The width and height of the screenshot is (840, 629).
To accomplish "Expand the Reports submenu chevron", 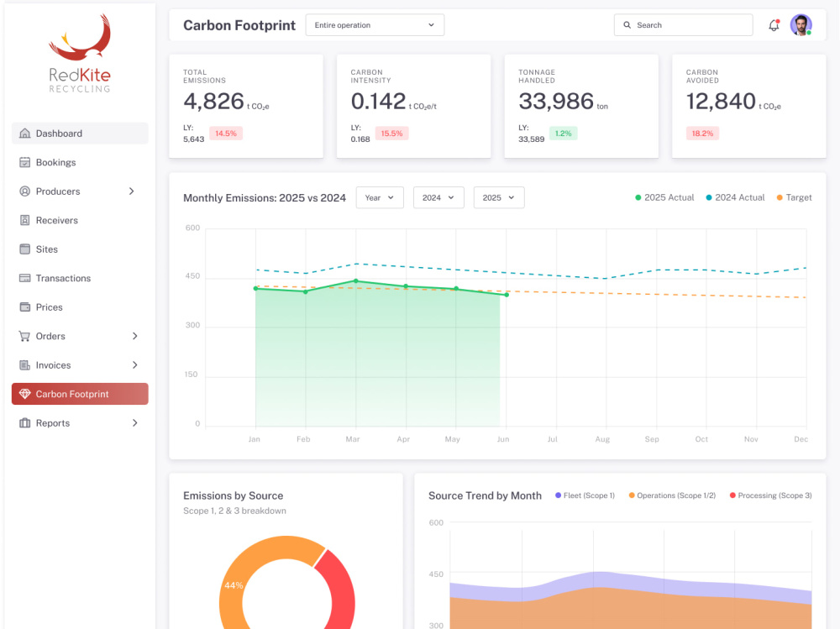I will 135,422.
